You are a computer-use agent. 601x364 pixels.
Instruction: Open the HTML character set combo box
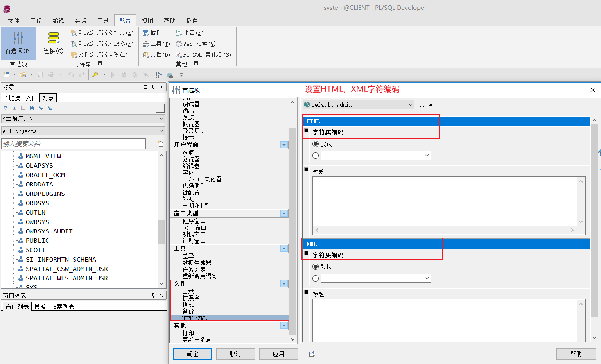click(x=376, y=156)
